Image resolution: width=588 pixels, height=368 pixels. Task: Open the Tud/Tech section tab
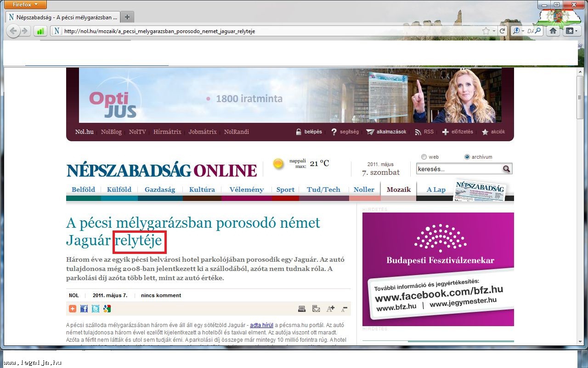click(324, 190)
